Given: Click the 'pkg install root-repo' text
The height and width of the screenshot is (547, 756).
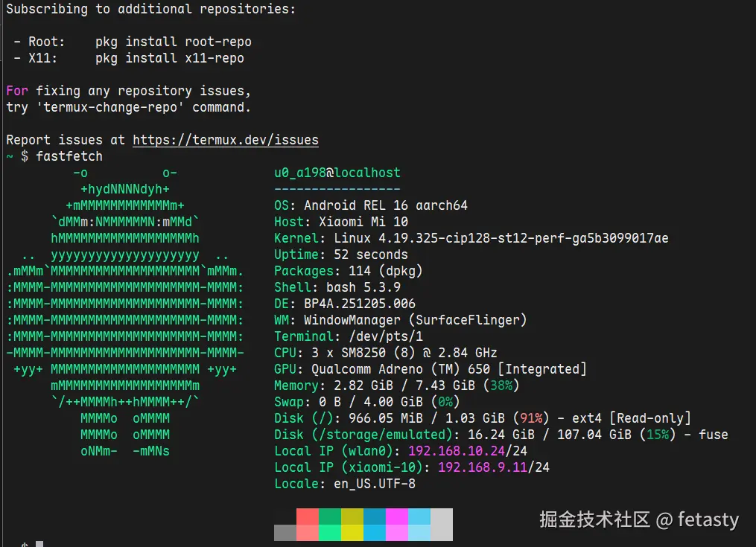Looking at the screenshot, I should click(x=173, y=42).
